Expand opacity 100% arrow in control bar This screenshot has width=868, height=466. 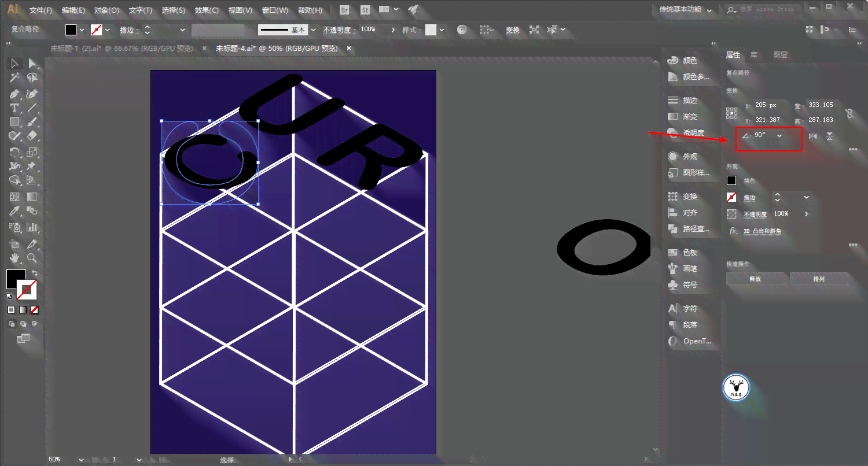[x=393, y=29]
